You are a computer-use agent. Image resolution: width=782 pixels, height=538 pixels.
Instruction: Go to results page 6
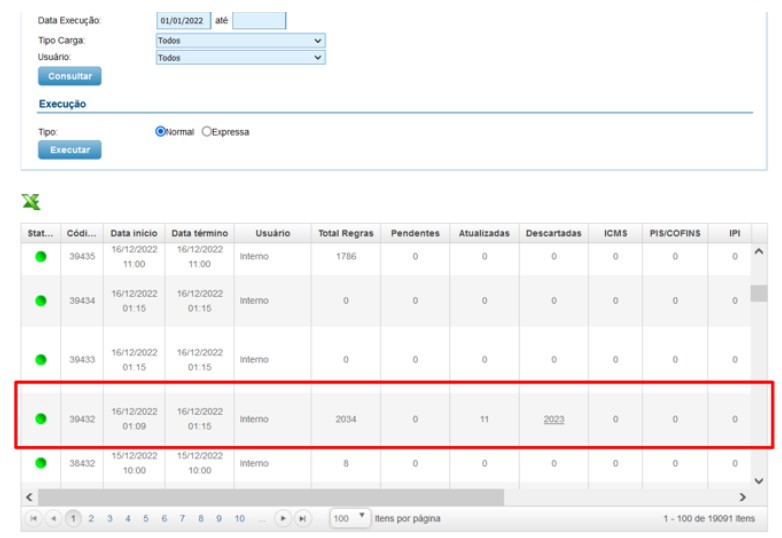164,519
